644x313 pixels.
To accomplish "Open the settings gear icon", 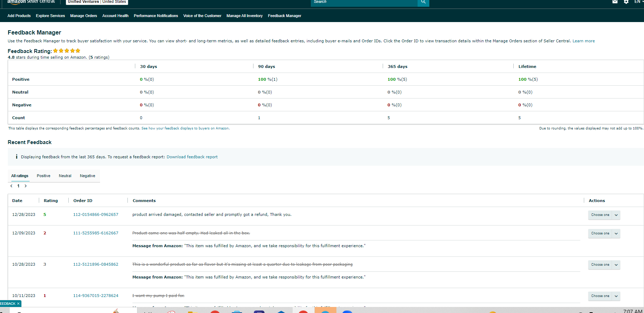I will 626,2.
